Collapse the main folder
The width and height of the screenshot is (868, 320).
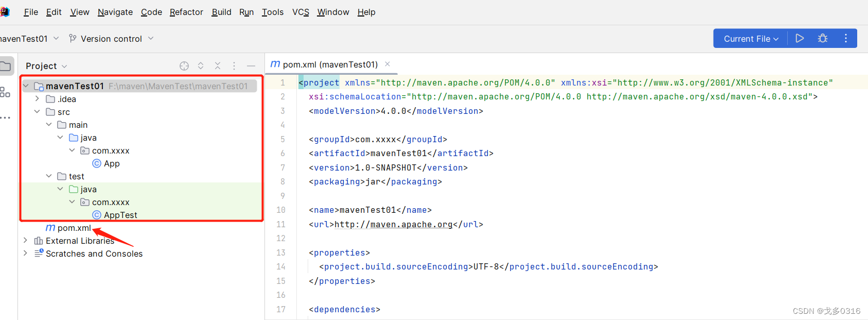pos(49,124)
